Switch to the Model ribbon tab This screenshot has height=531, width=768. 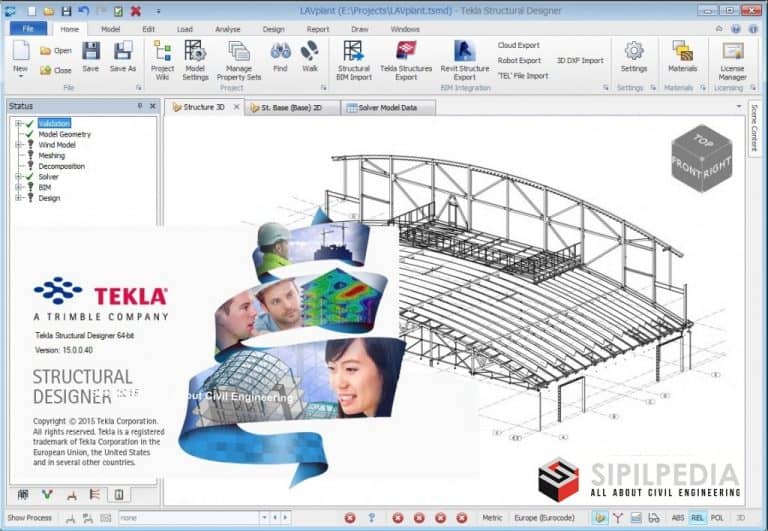(110, 29)
